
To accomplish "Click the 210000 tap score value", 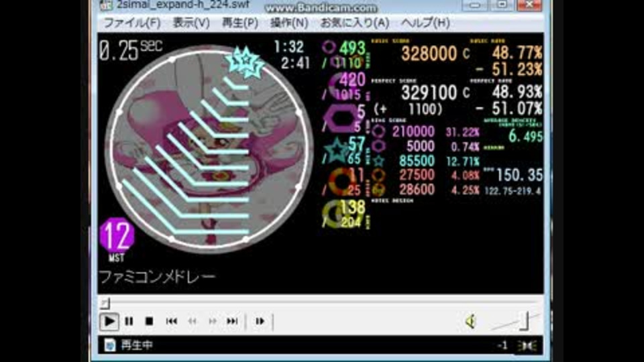I will (x=413, y=131).
